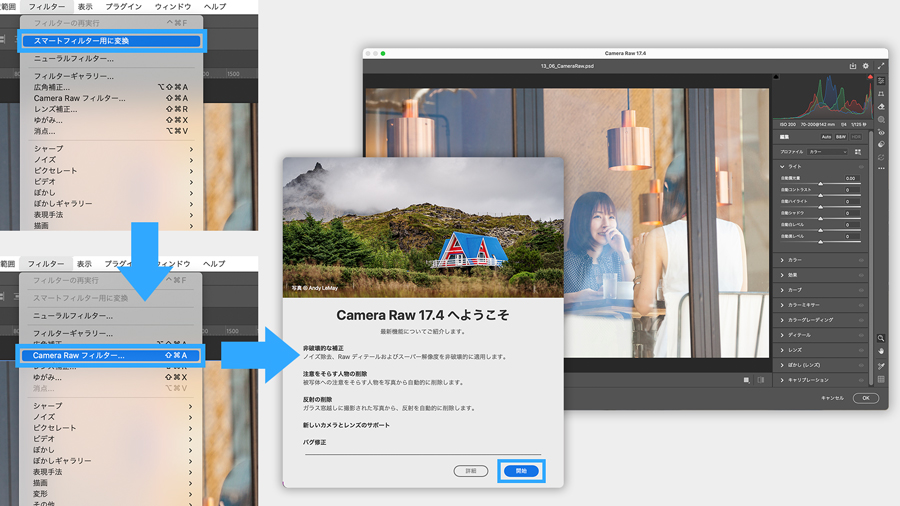This screenshot has height=506, width=900.
Task: Click OK in Camera Raw window
Action: (866, 398)
